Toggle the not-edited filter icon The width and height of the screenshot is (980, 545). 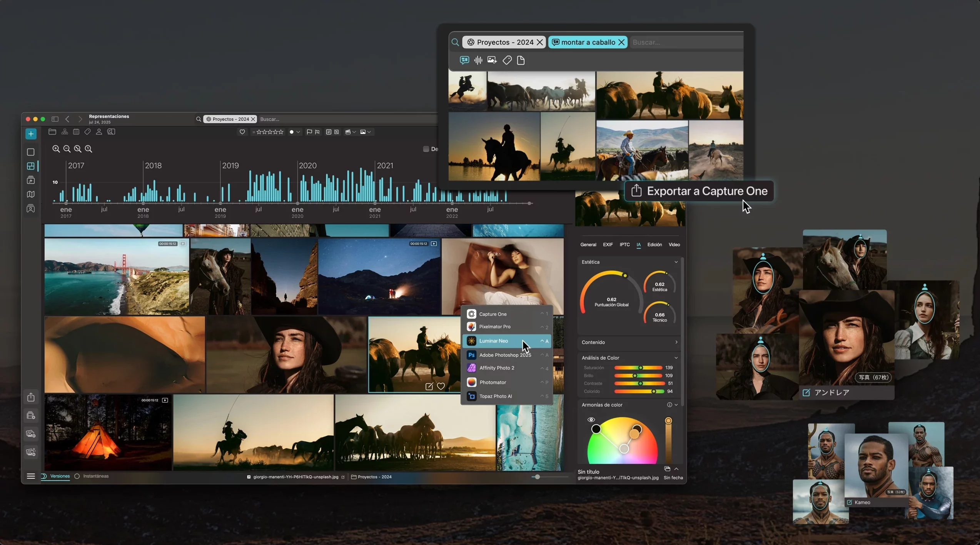click(337, 132)
